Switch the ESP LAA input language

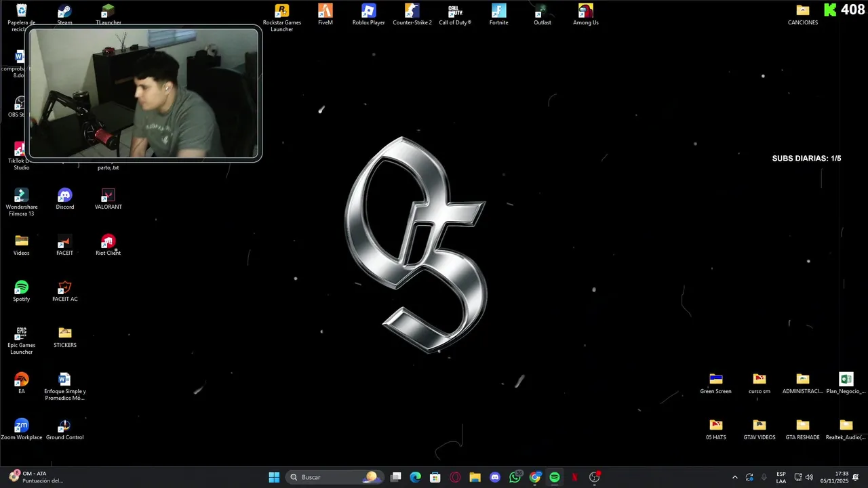[x=781, y=477]
